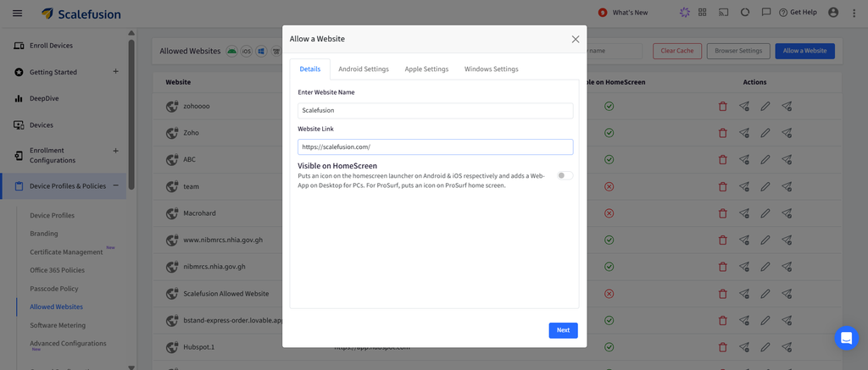Open the apps grid icon in header
This screenshot has width=868, height=370.
click(703, 12)
